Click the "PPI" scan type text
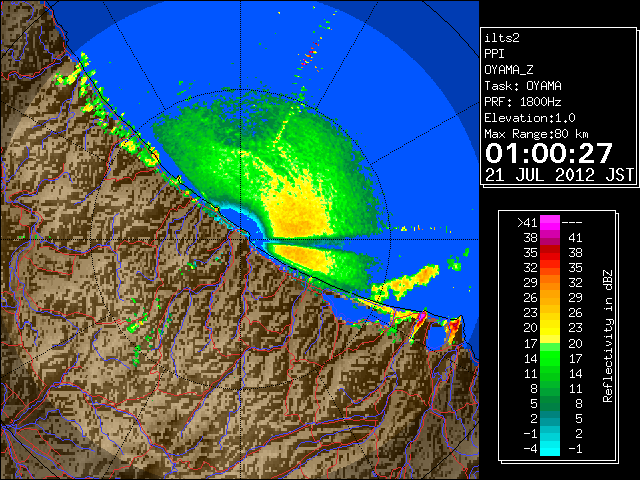 coord(494,54)
